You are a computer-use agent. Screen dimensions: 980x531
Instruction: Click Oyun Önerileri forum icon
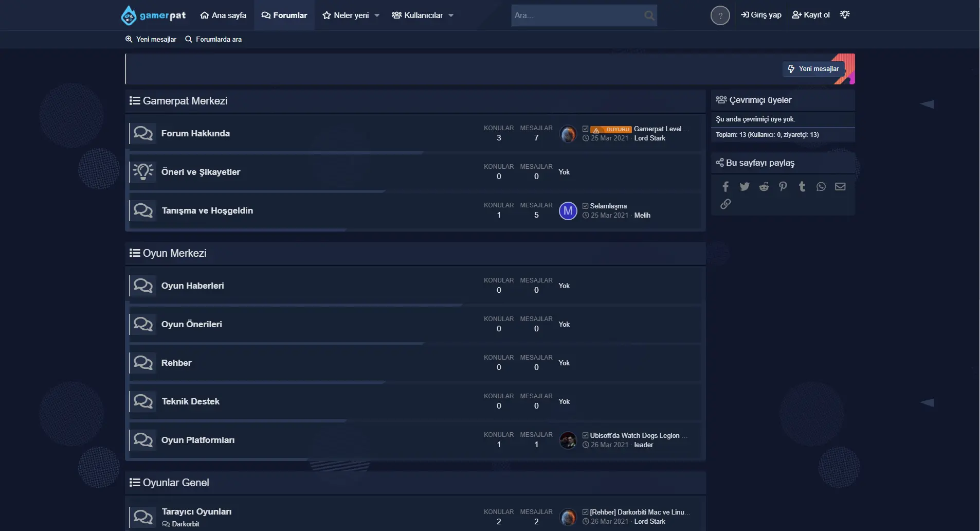click(x=143, y=324)
